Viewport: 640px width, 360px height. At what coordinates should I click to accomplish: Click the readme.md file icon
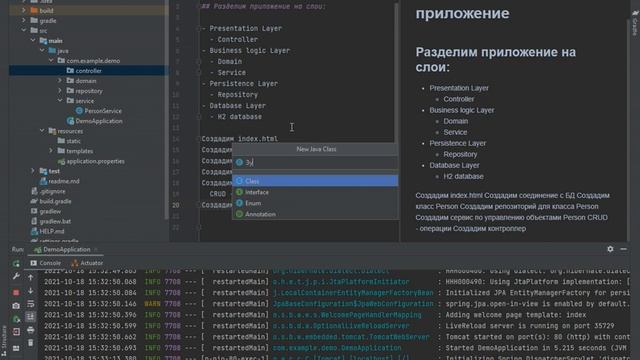coord(43,181)
